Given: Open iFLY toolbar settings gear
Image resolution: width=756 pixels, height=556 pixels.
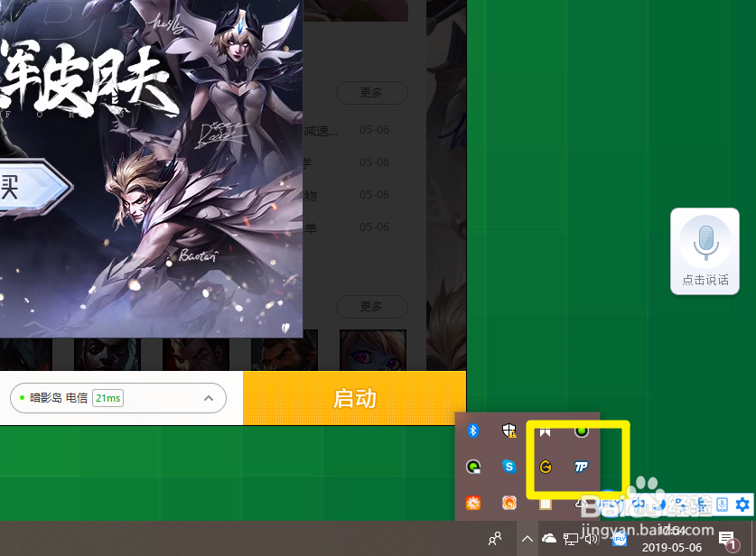Looking at the screenshot, I should (742, 505).
